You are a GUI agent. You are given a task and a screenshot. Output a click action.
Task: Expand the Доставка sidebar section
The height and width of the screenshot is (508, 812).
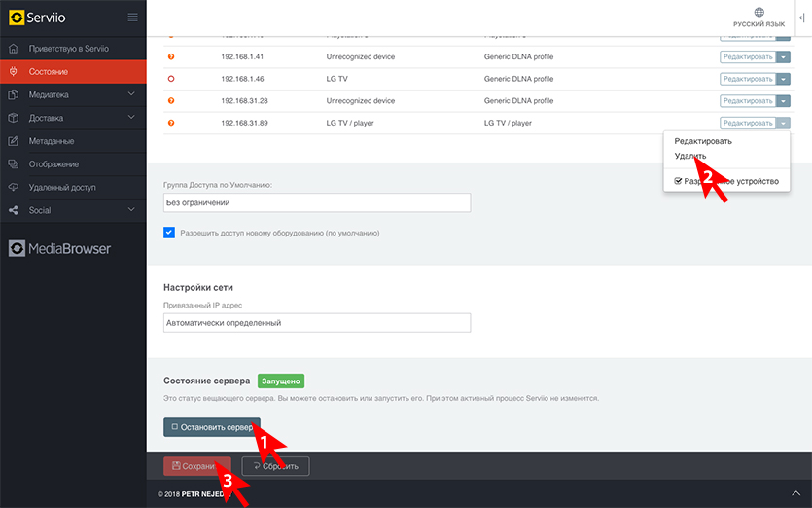point(131,118)
